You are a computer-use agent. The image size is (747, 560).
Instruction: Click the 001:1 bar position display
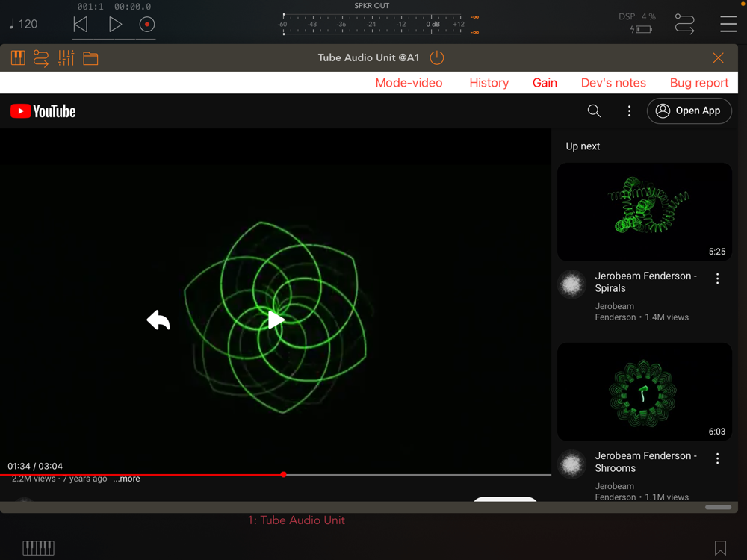(x=90, y=7)
